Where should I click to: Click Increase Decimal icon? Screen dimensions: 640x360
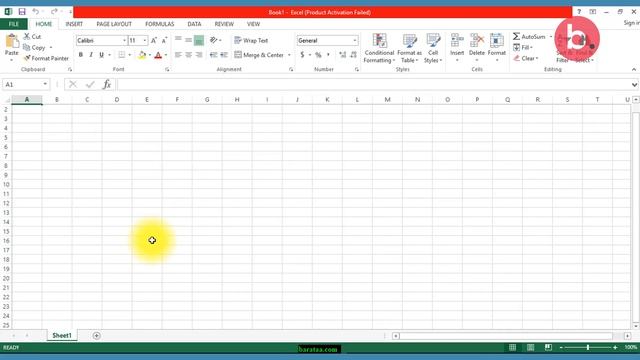tap(342, 55)
